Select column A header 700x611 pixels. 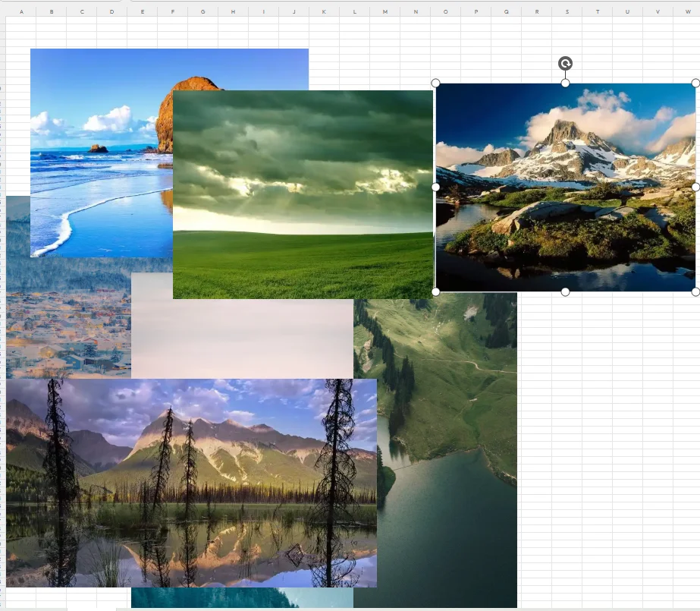21,11
